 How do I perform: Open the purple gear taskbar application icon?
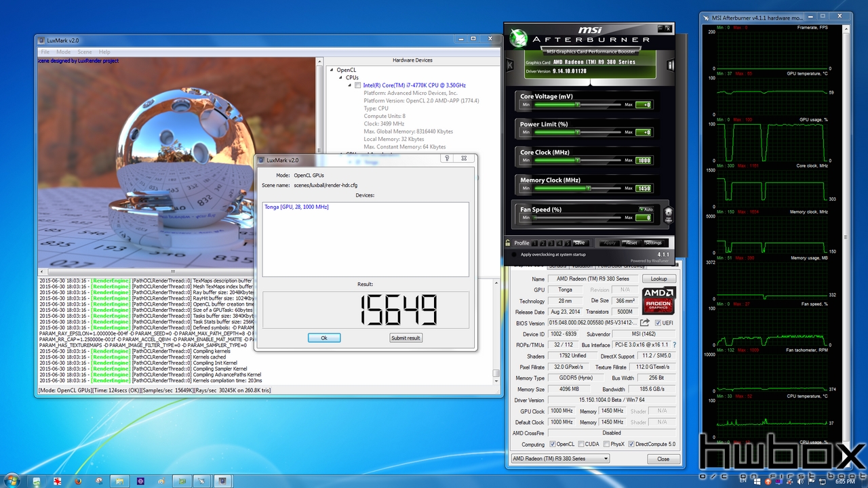[140, 481]
